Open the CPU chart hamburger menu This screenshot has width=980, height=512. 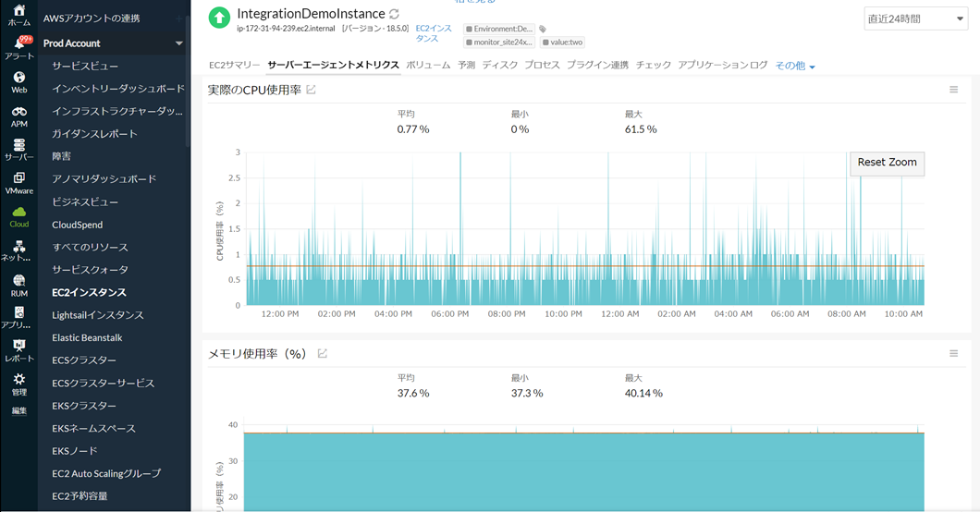pos(954,90)
